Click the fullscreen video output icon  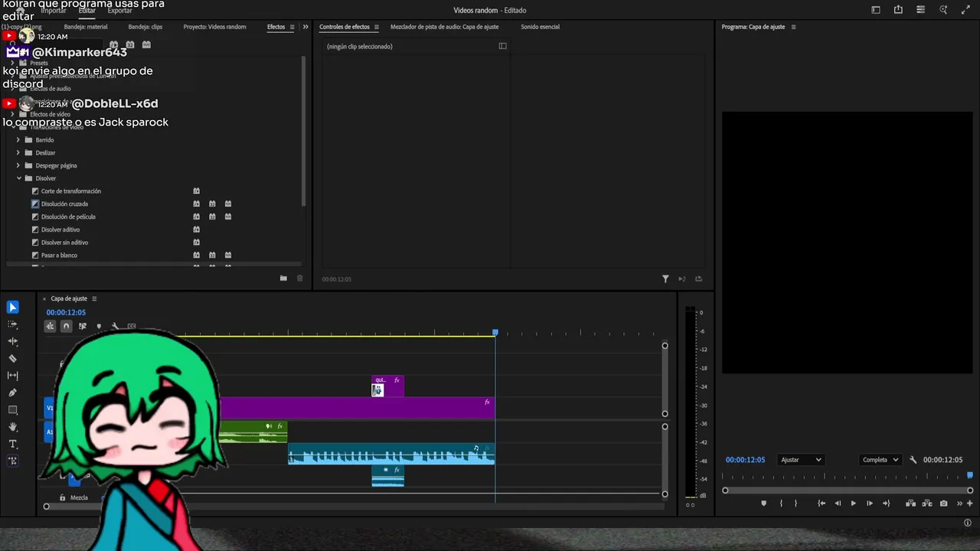click(965, 10)
